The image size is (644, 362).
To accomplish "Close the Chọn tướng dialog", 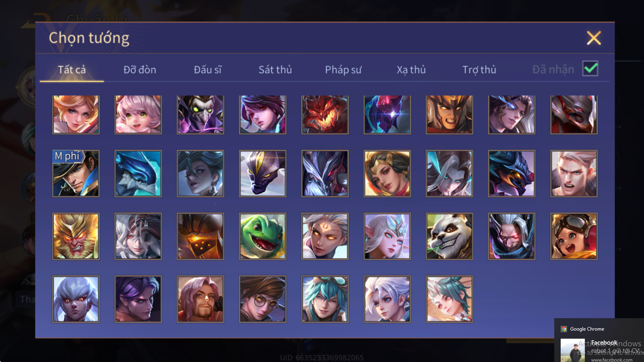I will [x=594, y=38].
